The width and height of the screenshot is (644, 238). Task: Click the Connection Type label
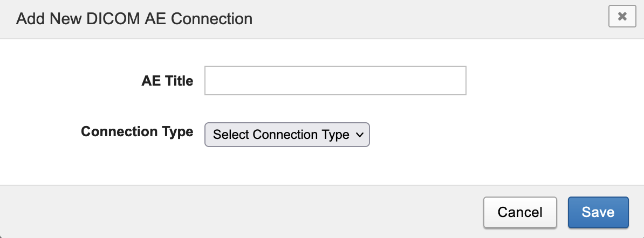pos(137,132)
